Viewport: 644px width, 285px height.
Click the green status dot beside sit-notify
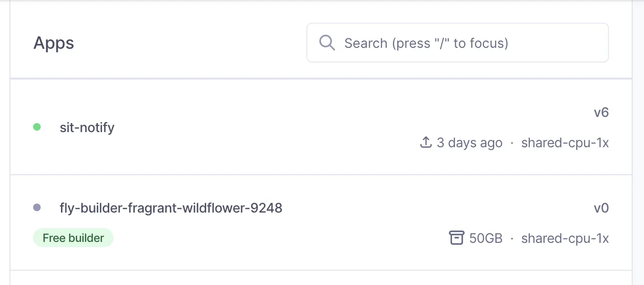click(x=37, y=127)
